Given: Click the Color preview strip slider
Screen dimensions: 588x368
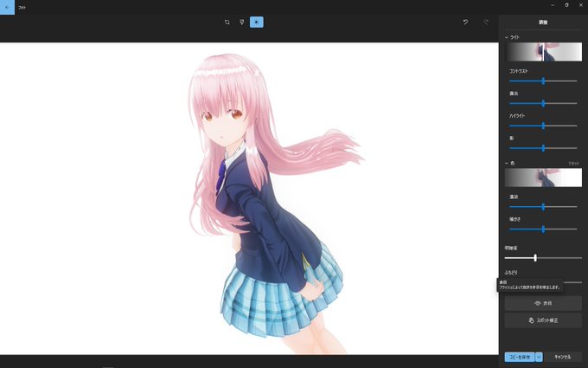Looking at the screenshot, I should click(543, 178).
